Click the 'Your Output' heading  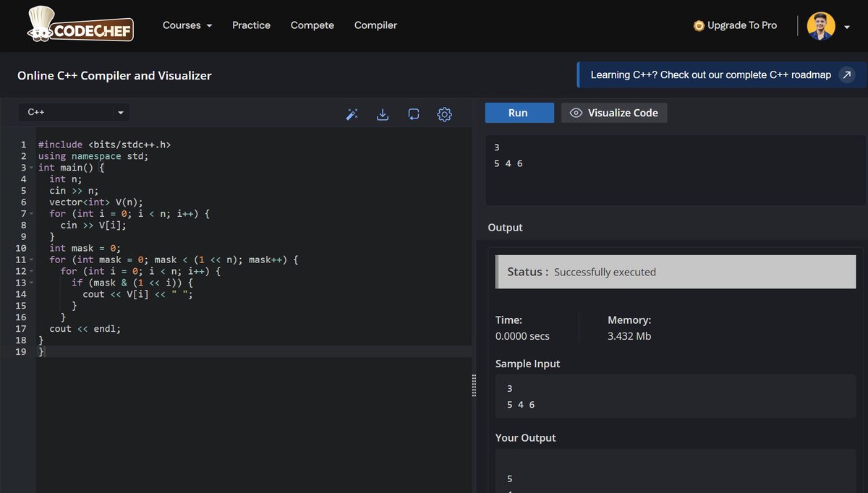pos(526,438)
